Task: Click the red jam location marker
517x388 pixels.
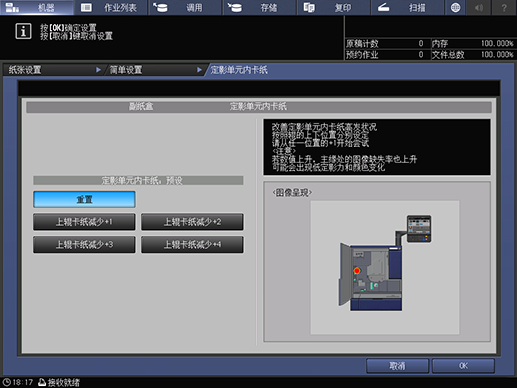Action: click(x=357, y=271)
